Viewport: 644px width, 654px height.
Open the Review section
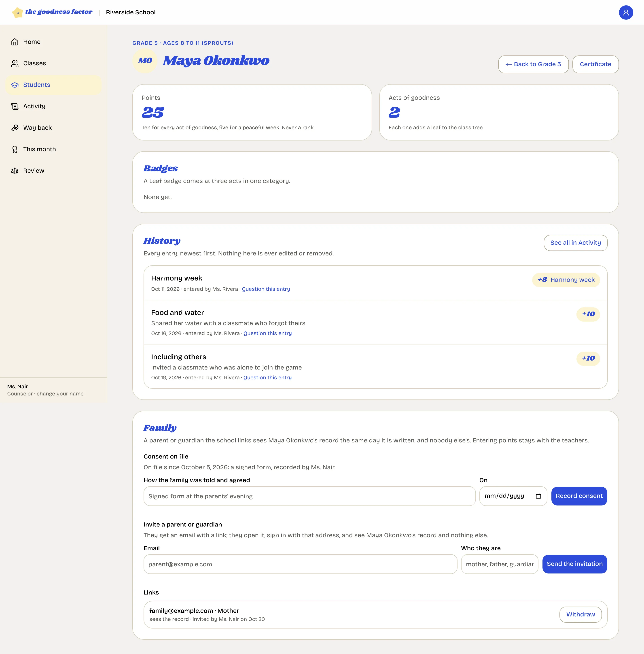(53, 171)
